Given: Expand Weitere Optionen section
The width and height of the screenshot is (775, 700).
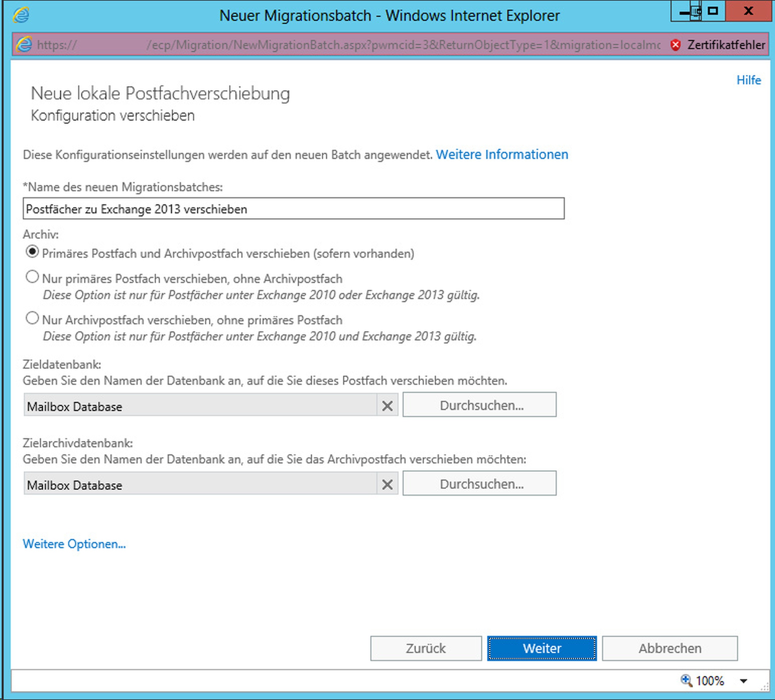Looking at the screenshot, I should (74, 544).
